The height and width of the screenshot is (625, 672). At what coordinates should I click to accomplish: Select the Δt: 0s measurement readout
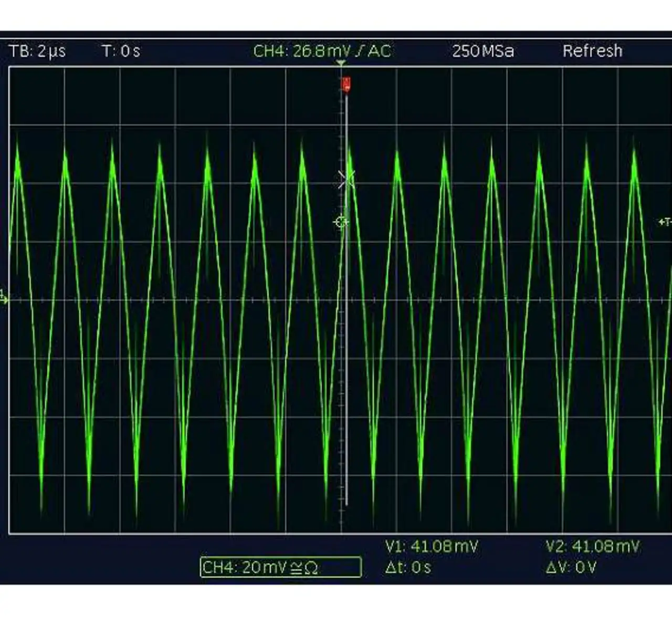click(x=407, y=567)
